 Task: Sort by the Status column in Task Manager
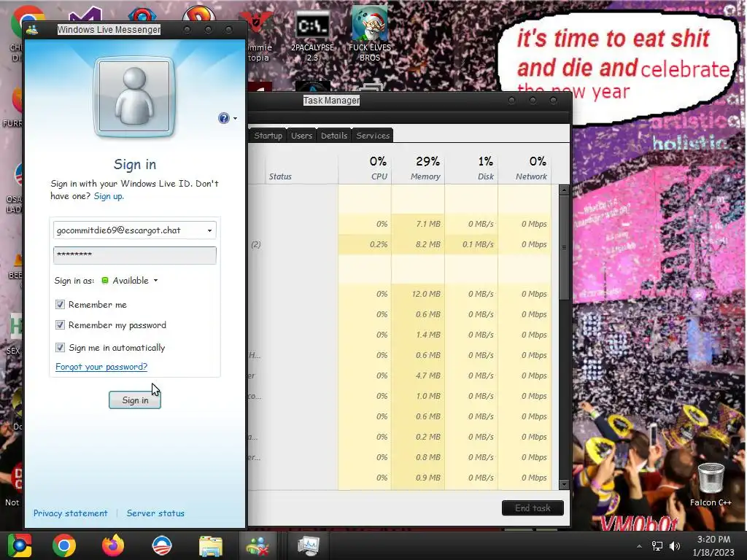(301, 169)
